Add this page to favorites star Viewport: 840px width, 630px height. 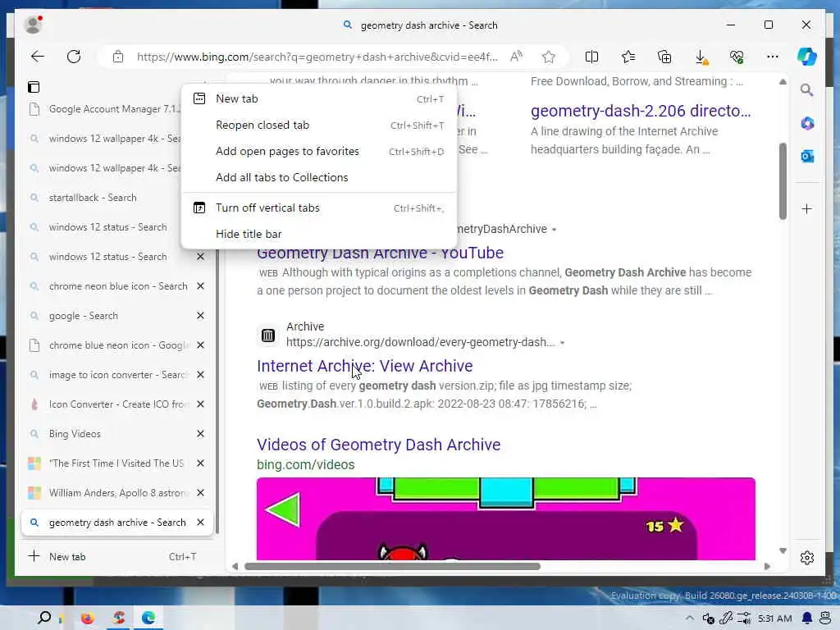pyautogui.click(x=549, y=57)
